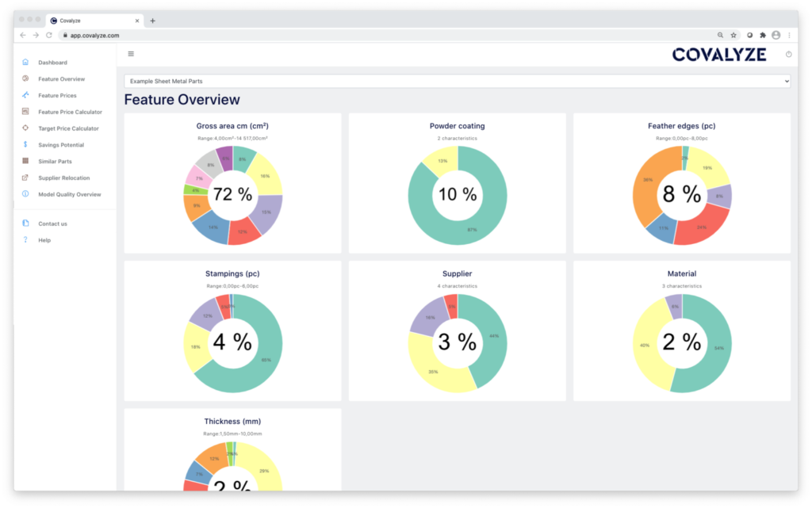Click the browser forward arrow
Viewport: 812px width, 508px height.
coord(36,35)
